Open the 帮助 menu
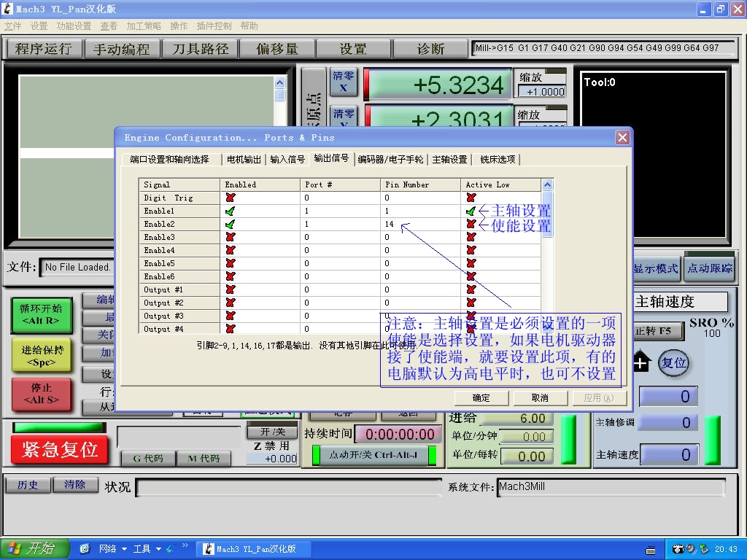Image resolution: width=747 pixels, height=560 pixels. (249, 26)
